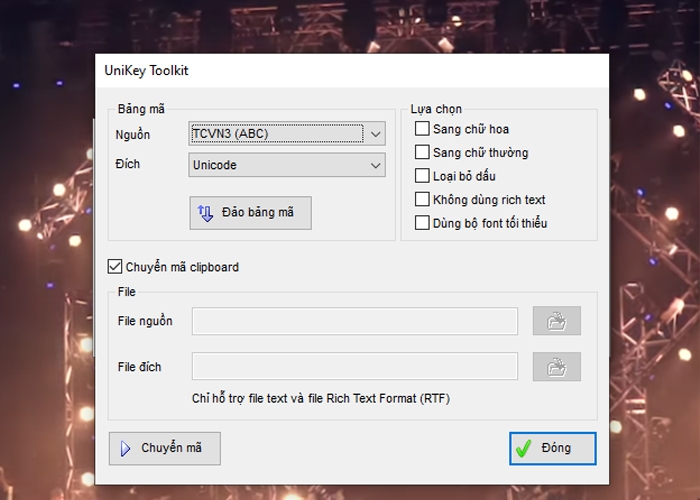Enable the Sang chữ hoa checkbox

422,129
